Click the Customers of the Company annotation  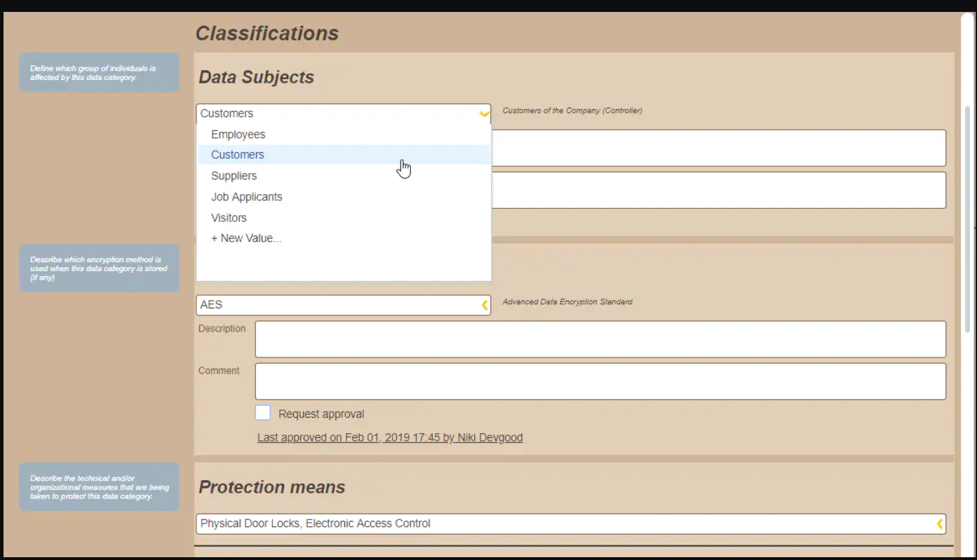[x=572, y=110]
